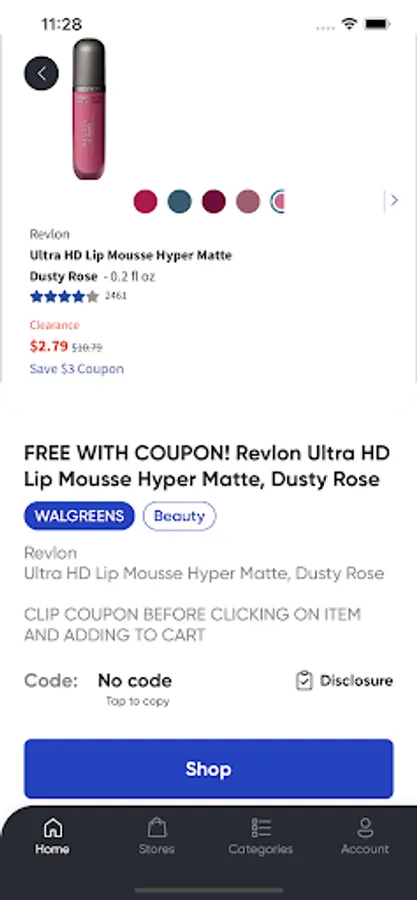Tap the round back arrow button
This screenshot has width=417, height=900.
(41, 73)
